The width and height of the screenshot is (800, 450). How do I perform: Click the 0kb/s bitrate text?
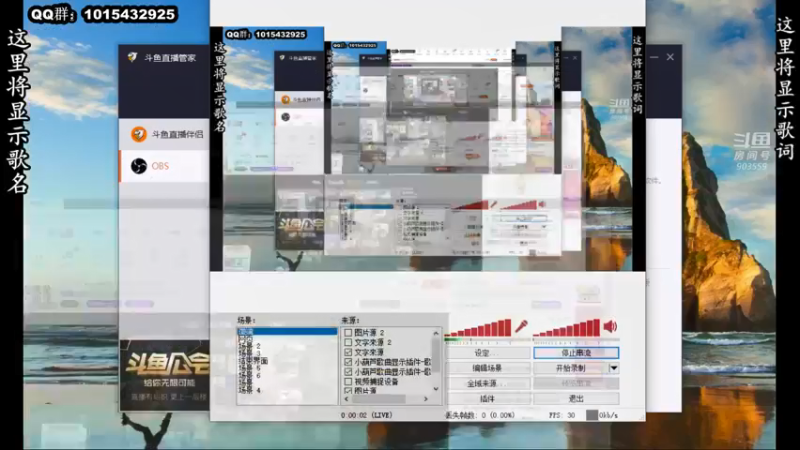(x=608, y=415)
